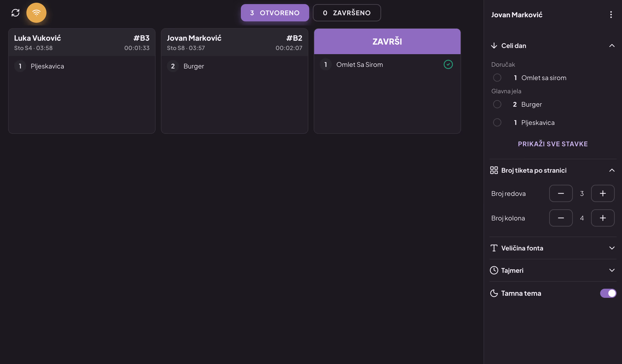The image size is (622, 364).
Task: Switch to the Završeno tab
Action: tap(347, 13)
